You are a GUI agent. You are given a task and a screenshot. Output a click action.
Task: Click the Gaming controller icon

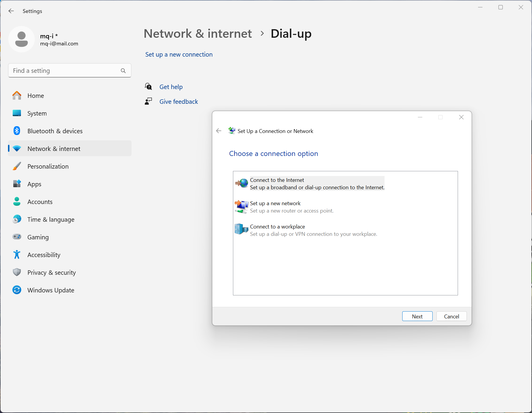(17, 237)
